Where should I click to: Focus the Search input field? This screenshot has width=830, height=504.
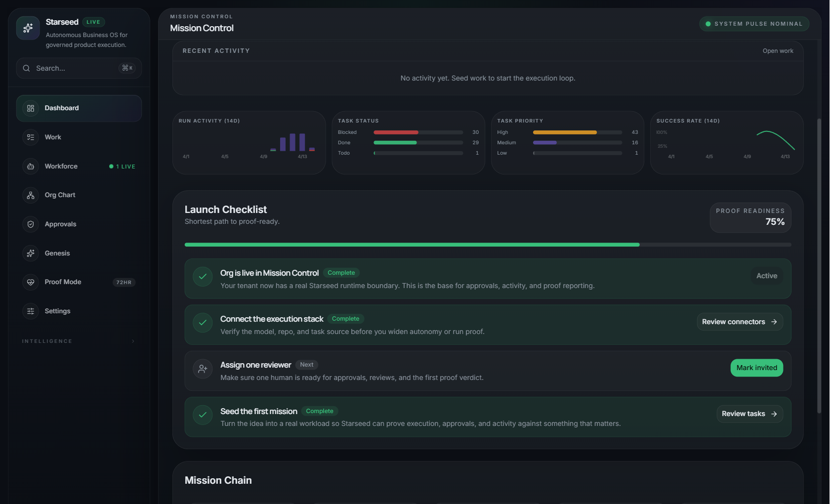(x=79, y=68)
